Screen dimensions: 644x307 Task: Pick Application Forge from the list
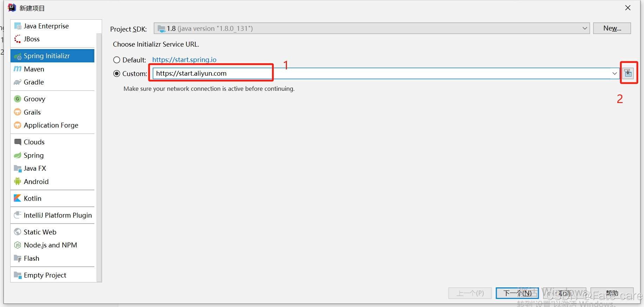coord(53,125)
